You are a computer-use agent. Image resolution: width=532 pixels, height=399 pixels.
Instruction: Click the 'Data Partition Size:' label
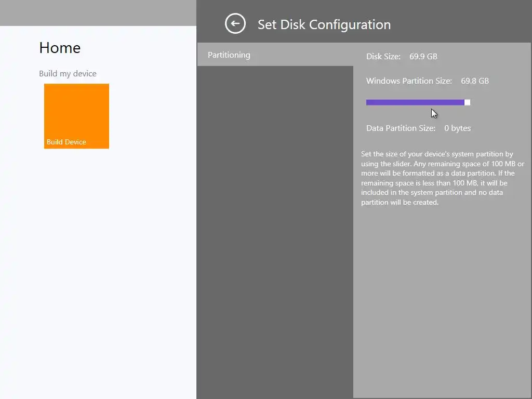tap(401, 128)
